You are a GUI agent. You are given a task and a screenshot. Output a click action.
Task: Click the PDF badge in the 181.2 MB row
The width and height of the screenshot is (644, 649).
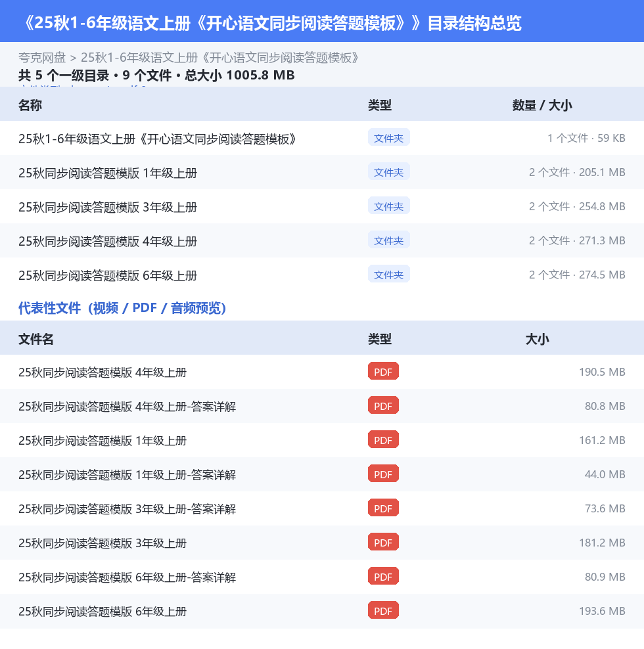(x=383, y=542)
